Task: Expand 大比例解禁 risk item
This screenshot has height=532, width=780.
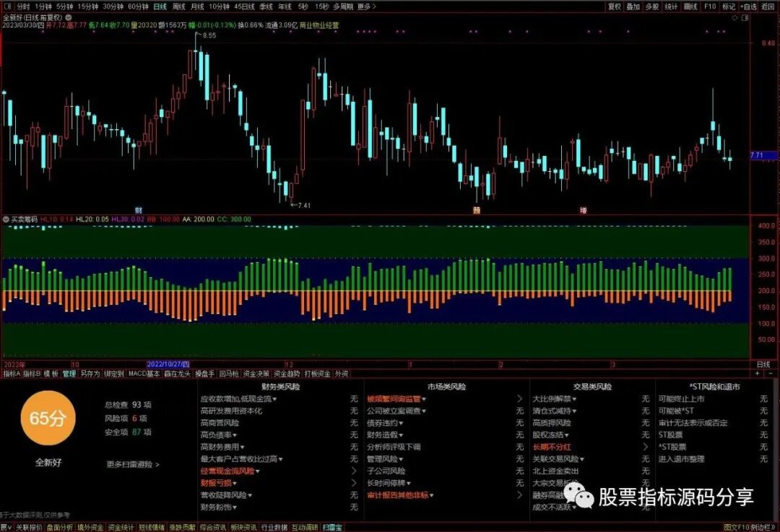Action: click(x=555, y=398)
